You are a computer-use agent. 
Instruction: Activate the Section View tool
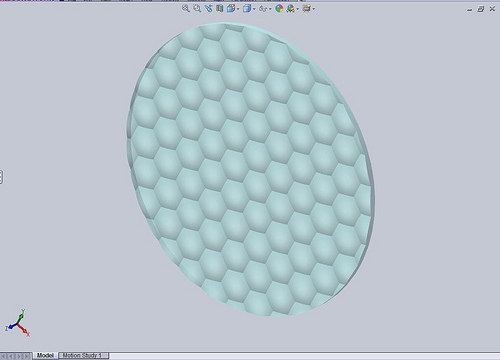(219, 8)
